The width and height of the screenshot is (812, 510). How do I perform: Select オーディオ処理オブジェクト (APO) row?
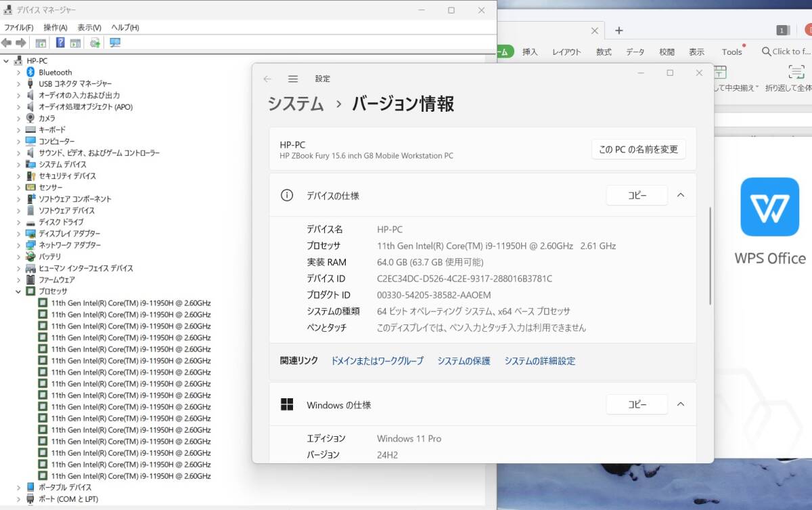[85, 106]
